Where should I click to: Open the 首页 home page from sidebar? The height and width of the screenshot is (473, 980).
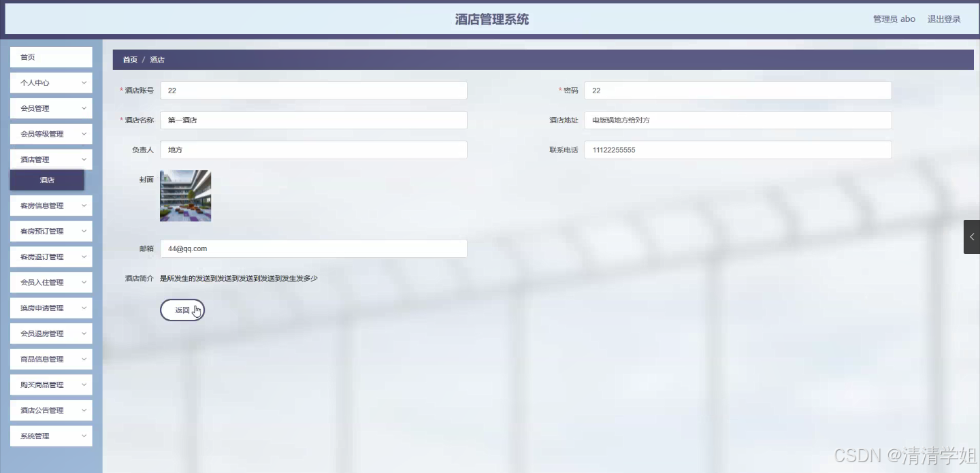pos(50,57)
